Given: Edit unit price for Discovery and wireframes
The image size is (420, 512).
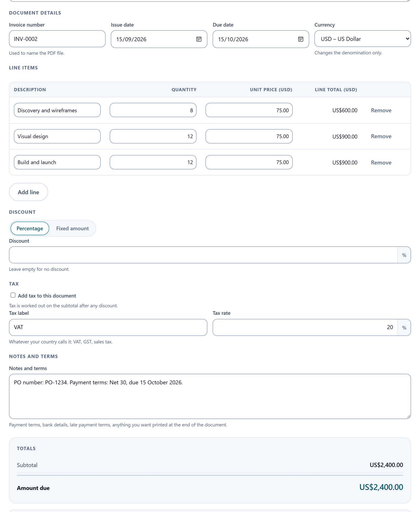Looking at the screenshot, I should click(249, 110).
